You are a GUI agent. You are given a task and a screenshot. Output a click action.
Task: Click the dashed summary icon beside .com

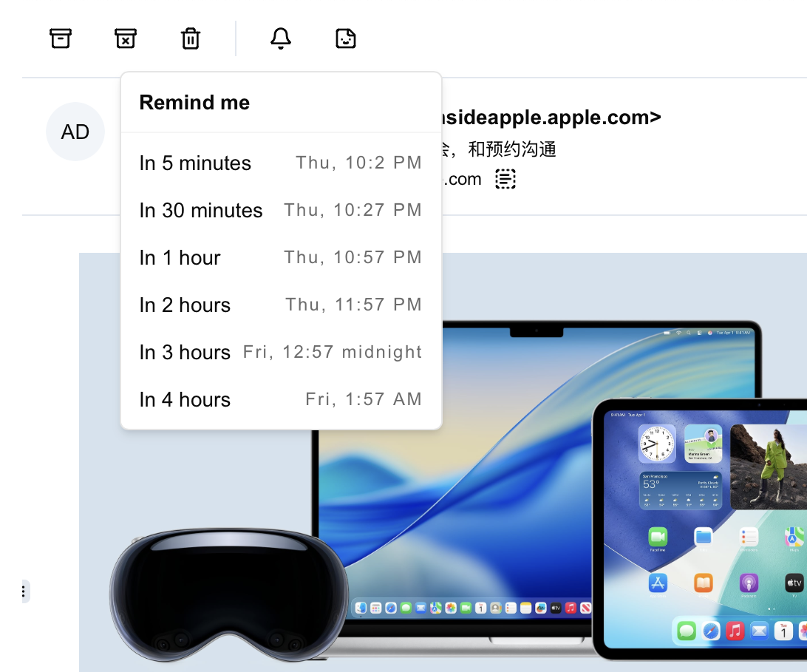click(x=505, y=179)
